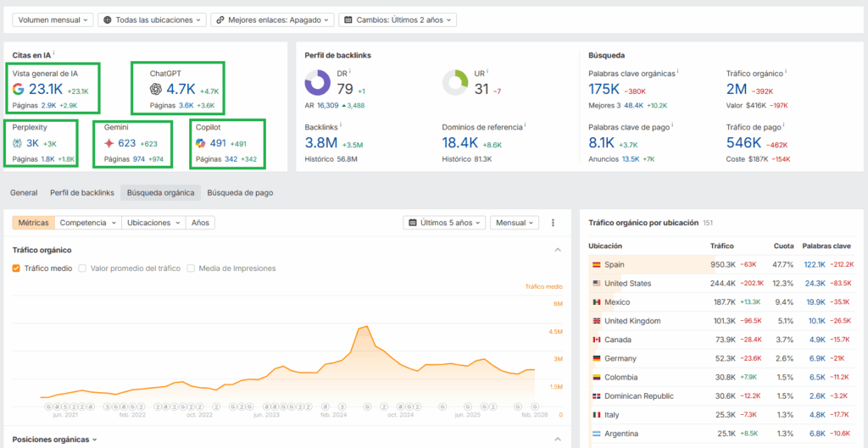Click the Perplexity logo icon
868x448 pixels.
17,143
